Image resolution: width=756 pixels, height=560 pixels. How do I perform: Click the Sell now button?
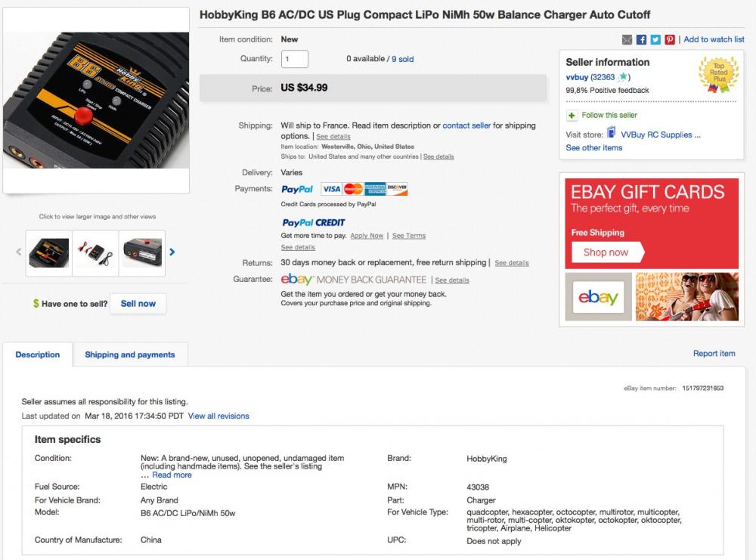pyautogui.click(x=138, y=304)
